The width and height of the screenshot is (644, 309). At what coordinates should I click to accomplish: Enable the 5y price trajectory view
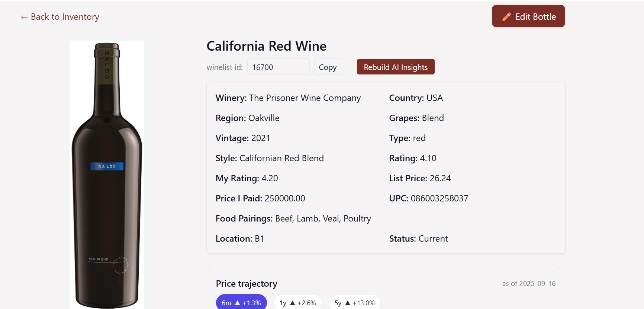[x=353, y=303]
